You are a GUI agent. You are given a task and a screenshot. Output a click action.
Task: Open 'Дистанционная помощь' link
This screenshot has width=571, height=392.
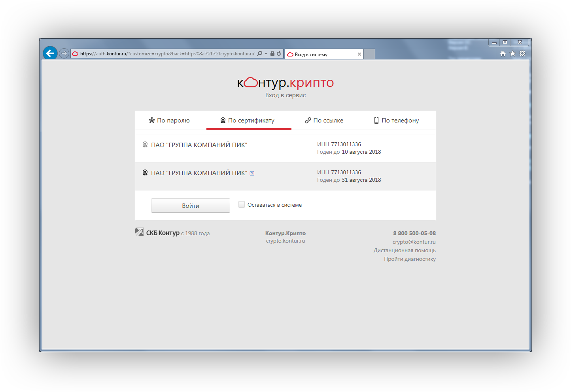coord(405,250)
